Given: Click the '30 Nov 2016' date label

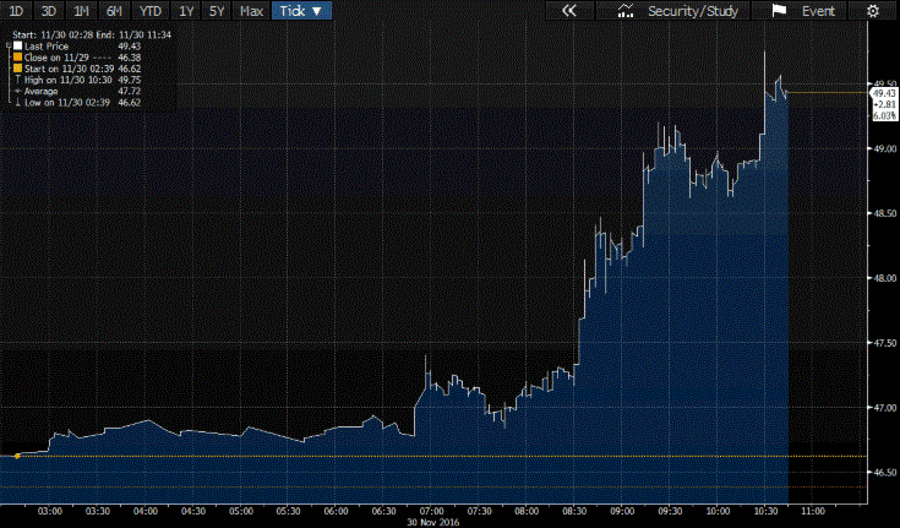Looking at the screenshot, I should click(x=433, y=522).
